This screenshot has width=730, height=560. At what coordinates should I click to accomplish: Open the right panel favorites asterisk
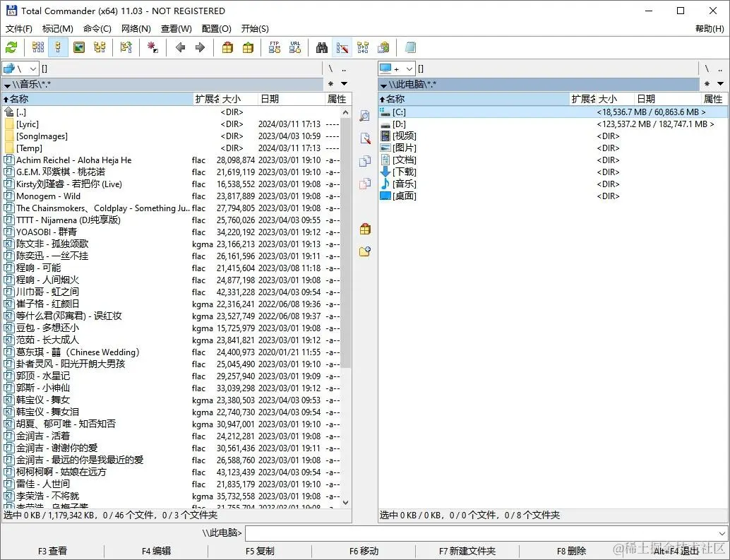point(707,84)
